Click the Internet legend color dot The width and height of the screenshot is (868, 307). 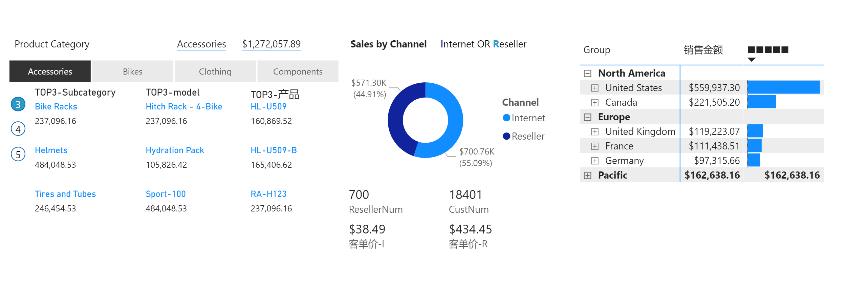(506, 118)
